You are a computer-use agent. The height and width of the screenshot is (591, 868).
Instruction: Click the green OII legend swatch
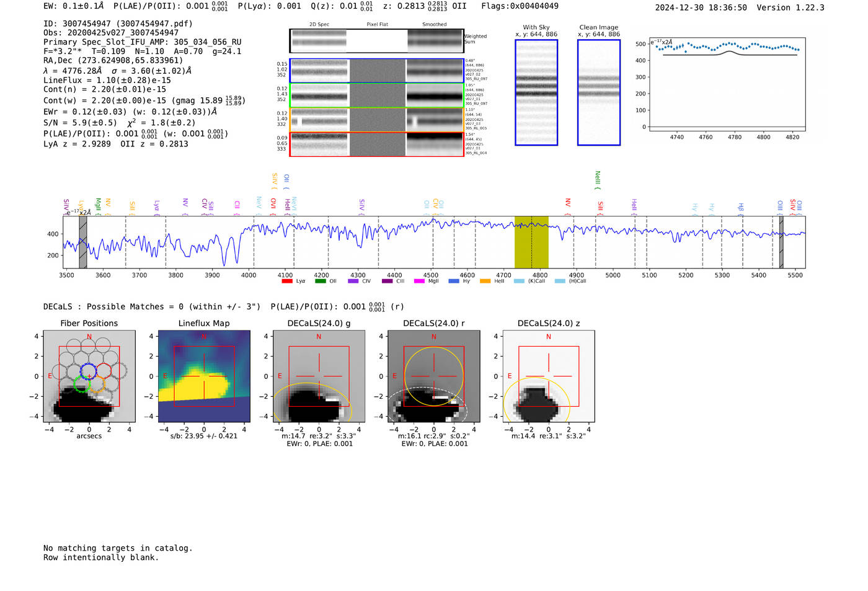coord(320,281)
